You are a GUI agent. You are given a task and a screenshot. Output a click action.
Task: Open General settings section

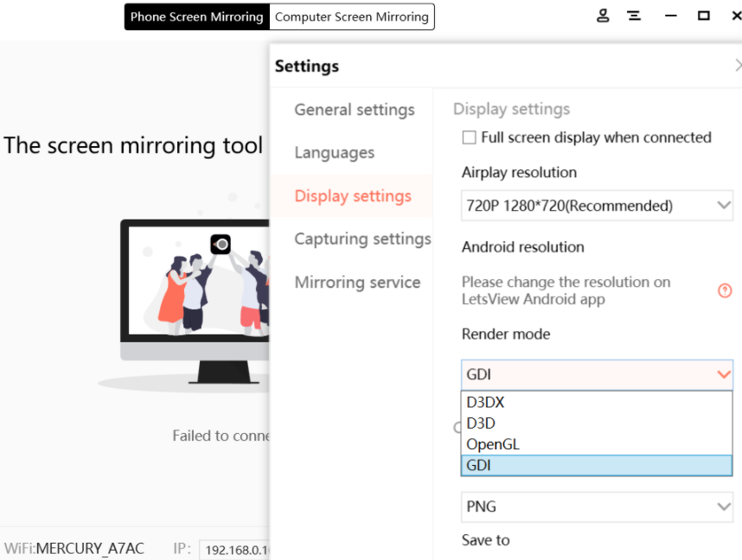coord(355,110)
